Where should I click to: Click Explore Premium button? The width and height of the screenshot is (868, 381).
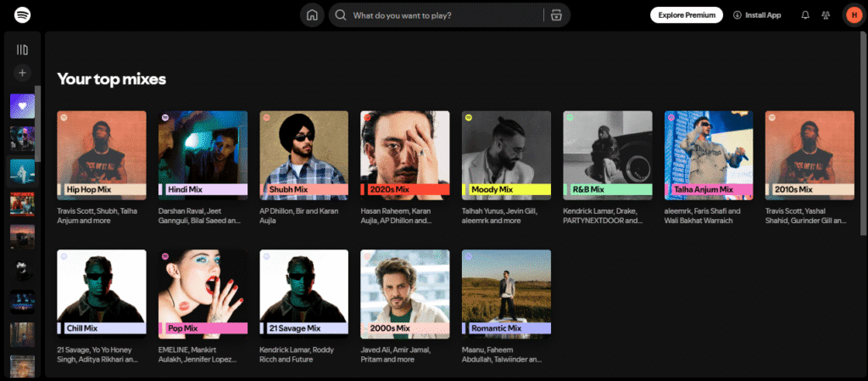687,15
